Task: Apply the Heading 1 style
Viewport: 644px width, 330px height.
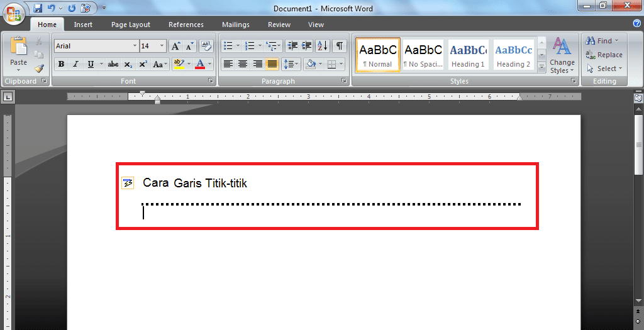Action: 468,55
